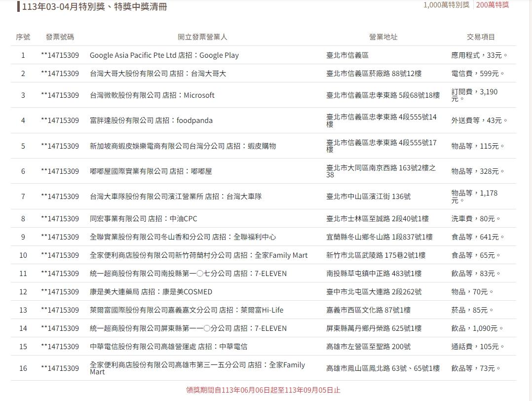Click the transaction item 物品等，328元
Screen dimensions: 532x401
point(478,171)
